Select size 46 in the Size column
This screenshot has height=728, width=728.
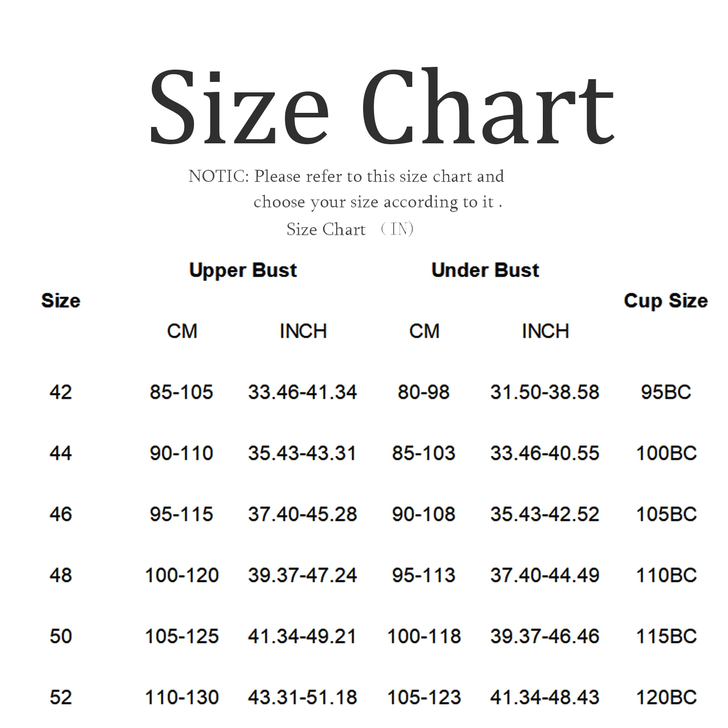coord(61,514)
